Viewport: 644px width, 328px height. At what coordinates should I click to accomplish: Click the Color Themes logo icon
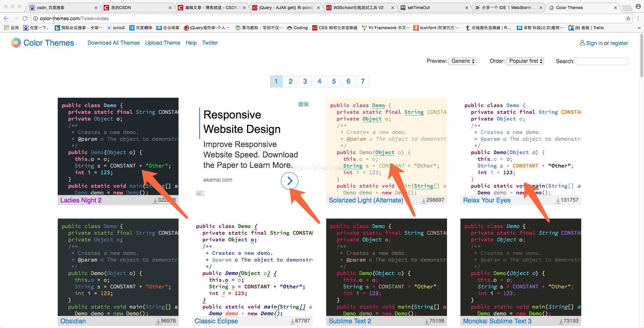click(x=16, y=43)
